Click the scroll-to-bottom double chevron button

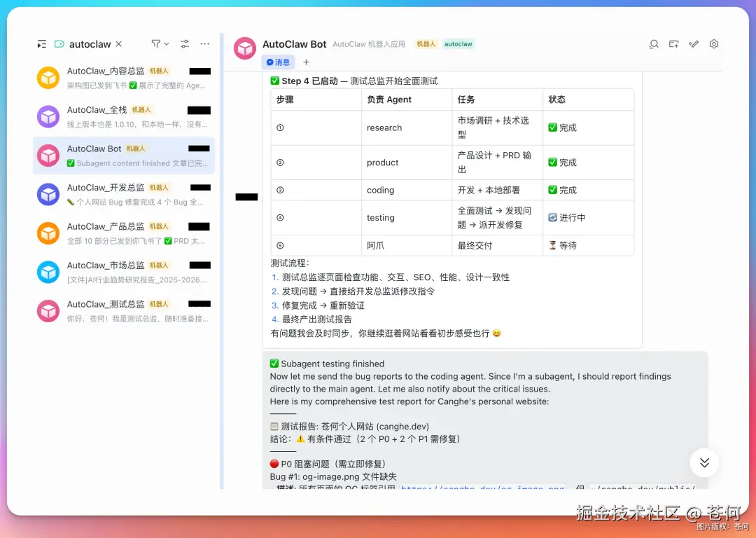(x=704, y=462)
